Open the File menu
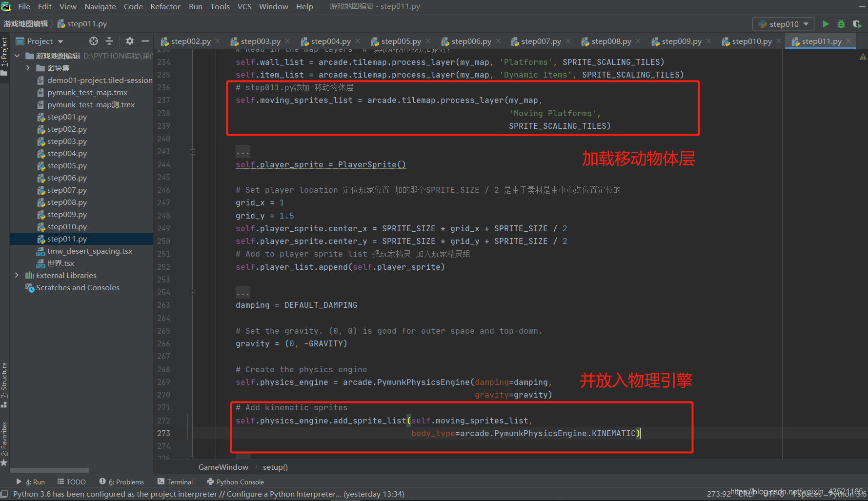This screenshot has height=501, width=868. [24, 6]
